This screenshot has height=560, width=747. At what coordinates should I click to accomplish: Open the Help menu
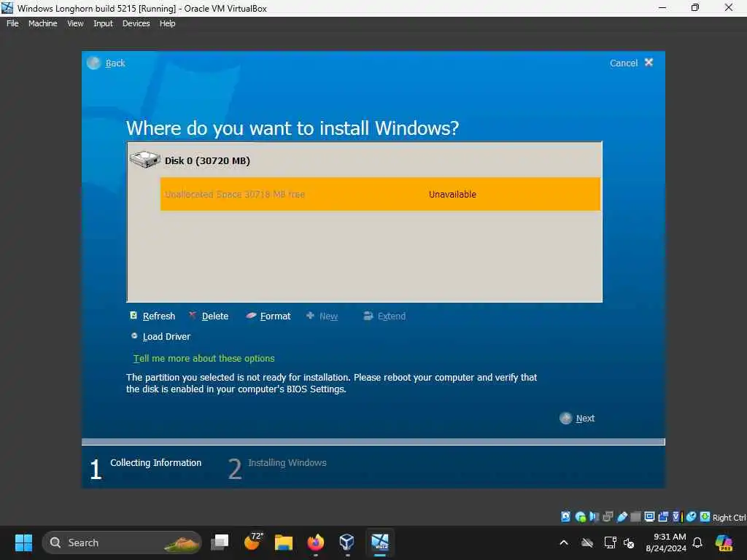click(167, 23)
